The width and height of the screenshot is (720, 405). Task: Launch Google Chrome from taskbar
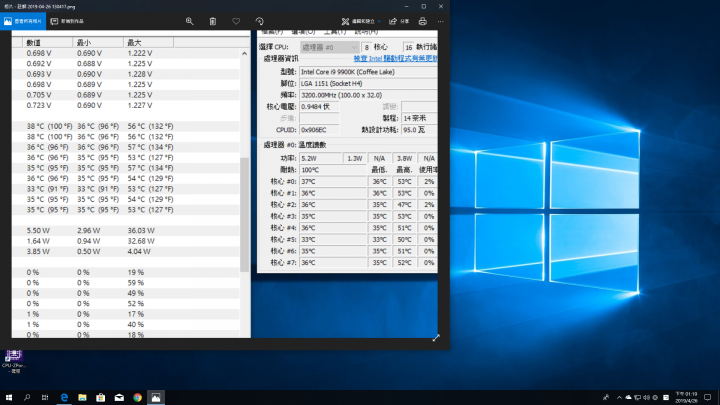coord(137,398)
